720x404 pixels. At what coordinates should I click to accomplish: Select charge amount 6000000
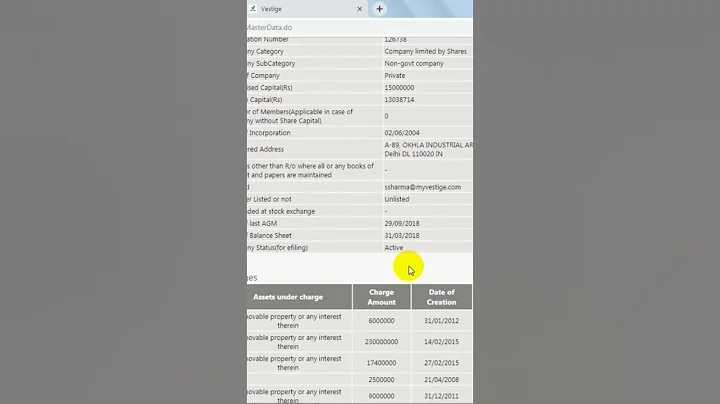[382, 320]
